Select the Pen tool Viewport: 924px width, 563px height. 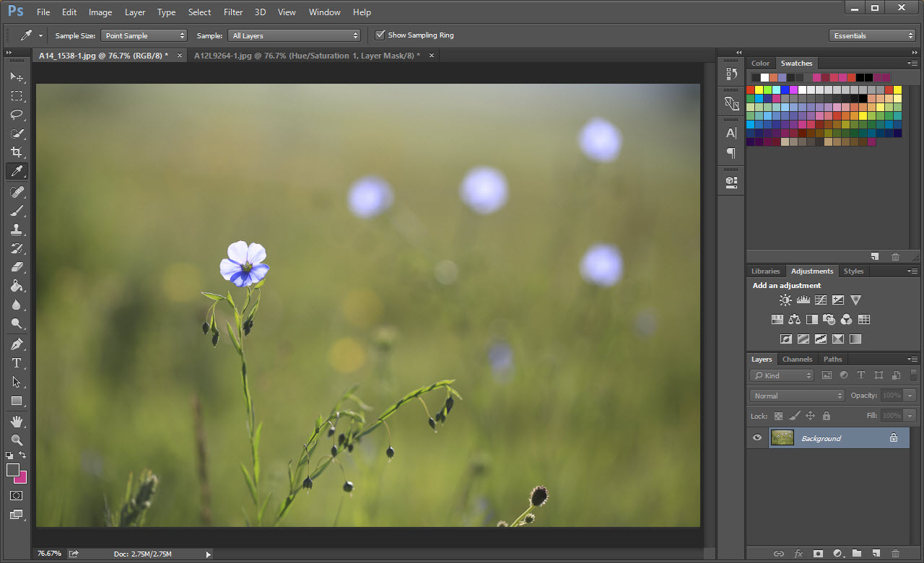coord(17,344)
